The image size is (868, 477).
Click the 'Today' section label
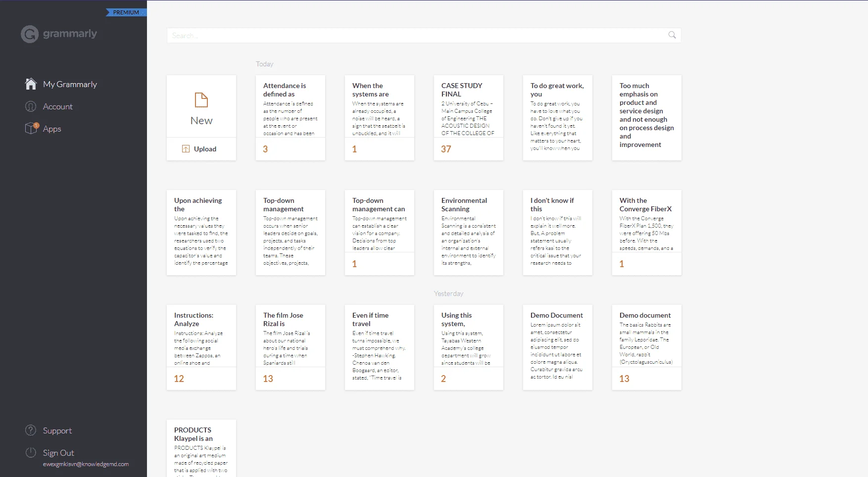click(x=264, y=64)
